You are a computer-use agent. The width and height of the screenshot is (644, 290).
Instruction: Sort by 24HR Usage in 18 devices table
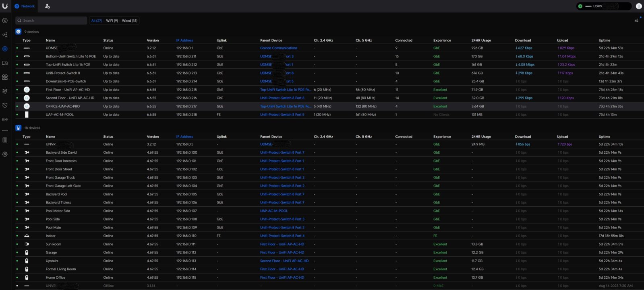click(x=481, y=137)
